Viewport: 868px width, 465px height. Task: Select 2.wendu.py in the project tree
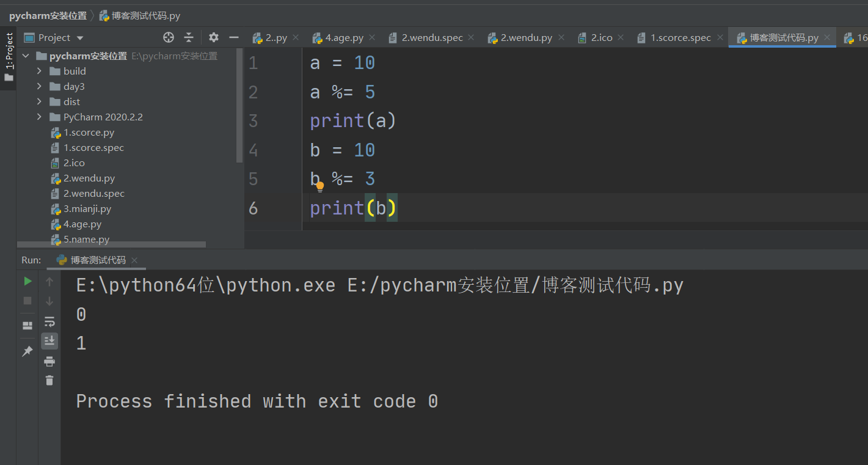89,178
